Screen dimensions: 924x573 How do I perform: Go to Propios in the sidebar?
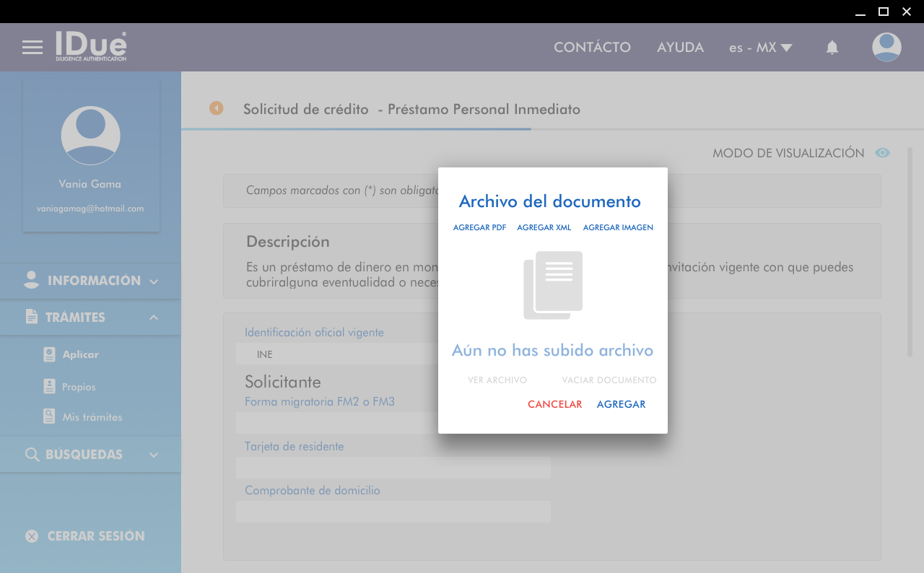click(x=79, y=387)
